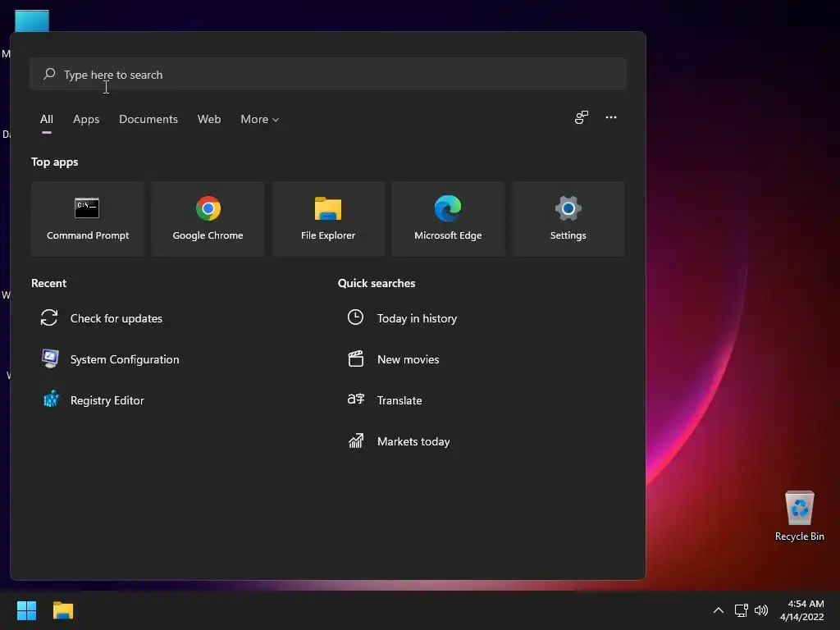The width and height of the screenshot is (840, 630).
Task: Launch Microsoft Edge from Top apps
Action: coord(448,218)
